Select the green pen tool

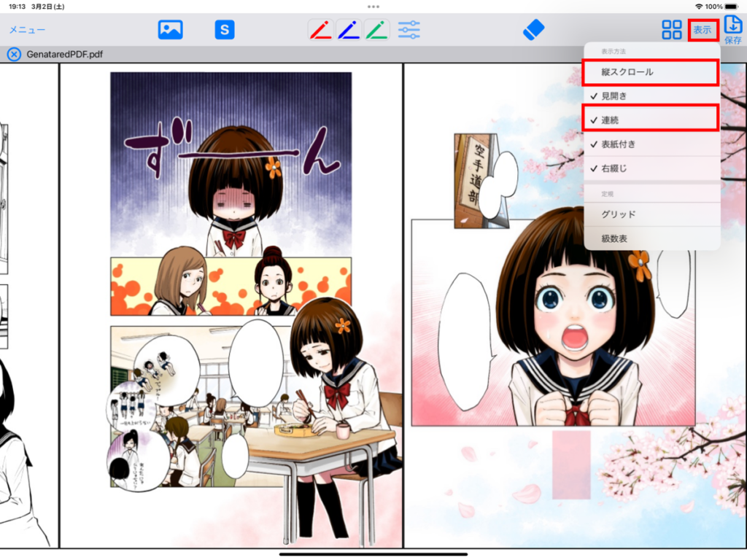point(377,29)
